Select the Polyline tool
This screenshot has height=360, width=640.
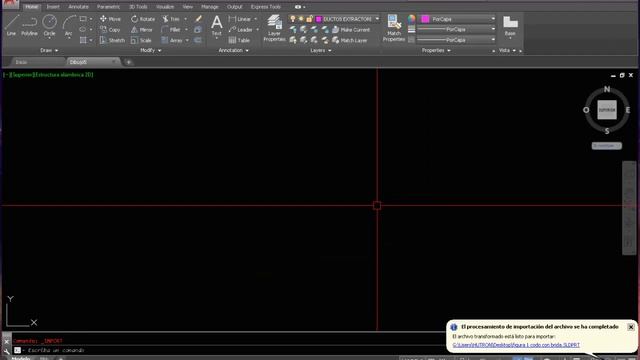(29, 26)
